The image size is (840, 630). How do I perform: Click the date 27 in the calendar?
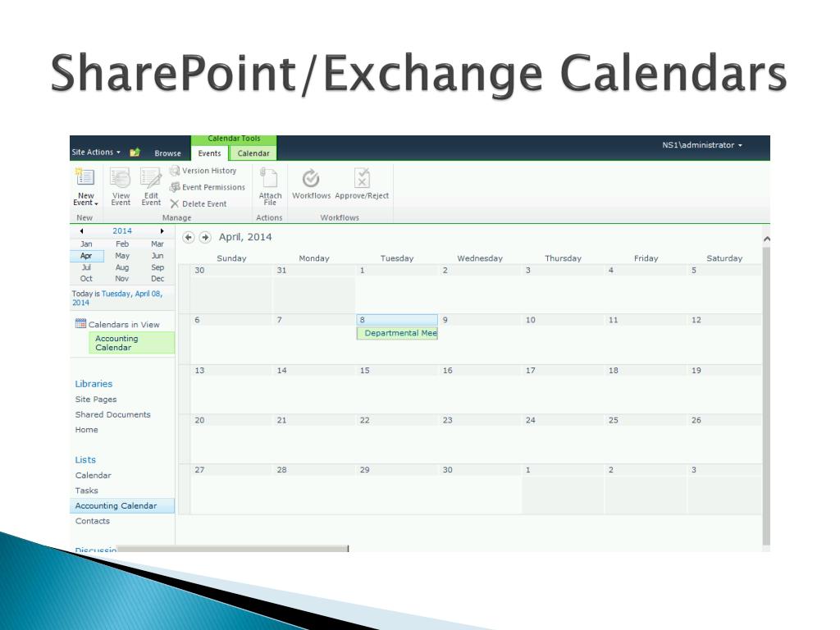point(199,470)
